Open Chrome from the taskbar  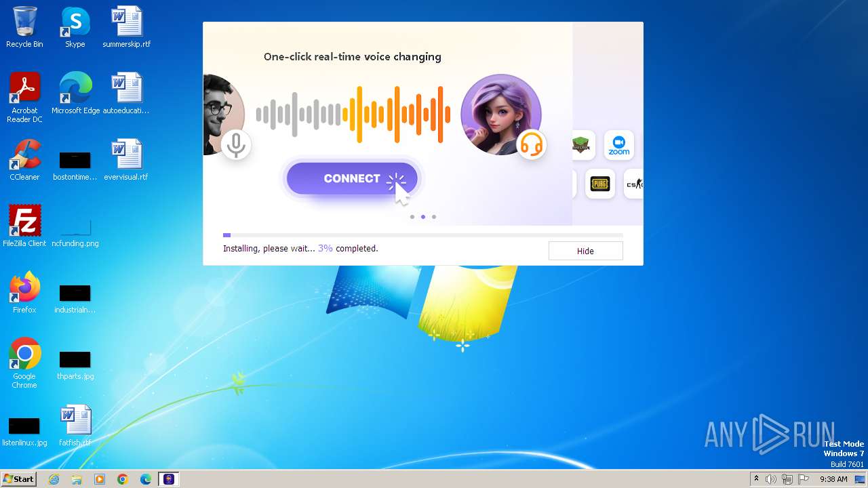[123, 479]
